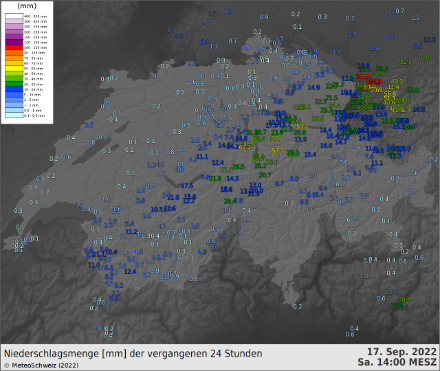Click the 18.4 value south of 14.3
The width and height of the screenshot is (440, 371).
(226, 189)
